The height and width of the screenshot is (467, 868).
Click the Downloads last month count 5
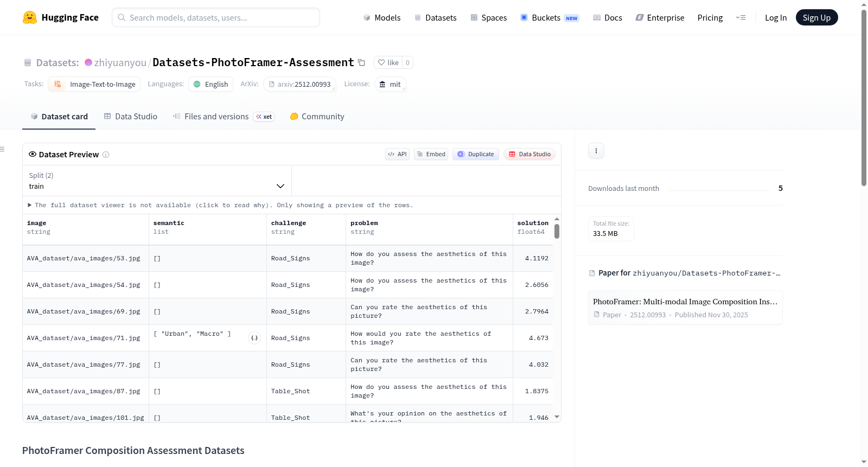point(781,188)
